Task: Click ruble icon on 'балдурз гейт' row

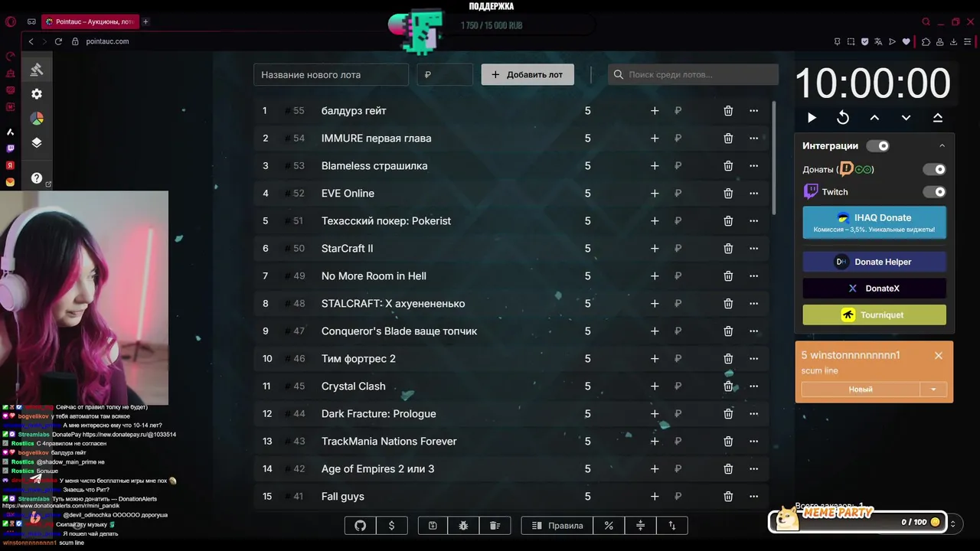Action: point(678,111)
